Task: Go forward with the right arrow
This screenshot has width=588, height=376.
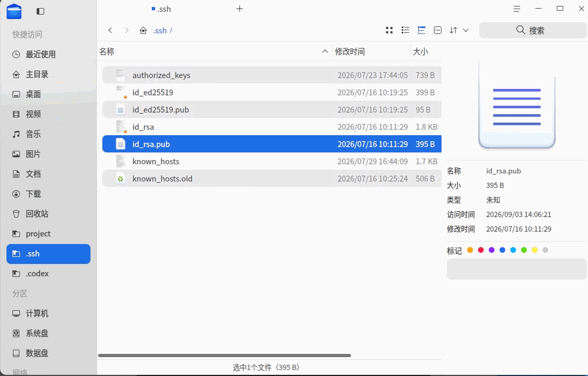Action: (x=127, y=30)
